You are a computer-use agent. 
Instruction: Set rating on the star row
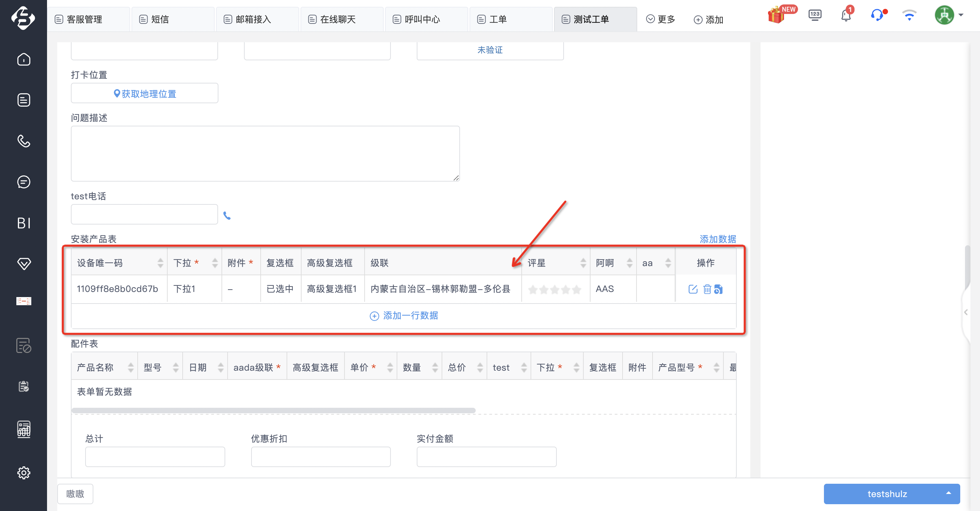pos(555,289)
